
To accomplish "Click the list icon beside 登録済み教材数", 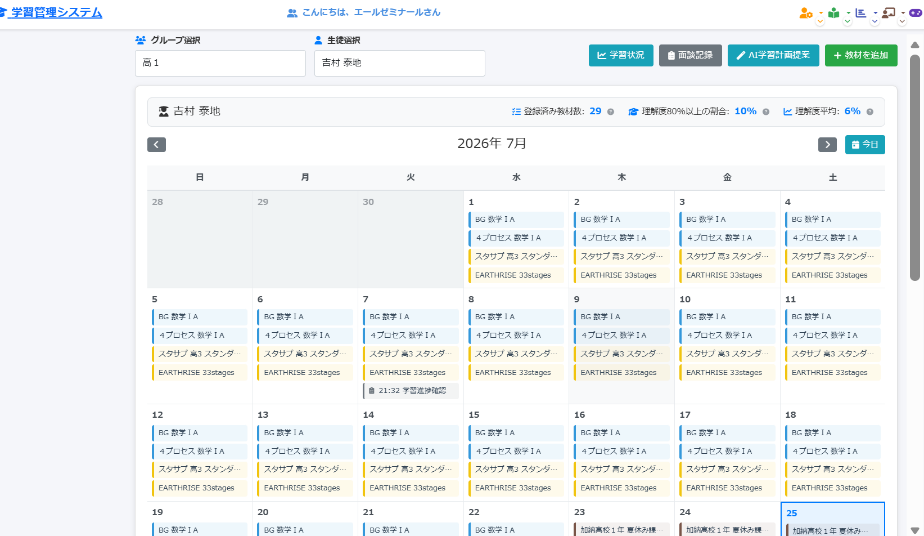I will click(516, 111).
